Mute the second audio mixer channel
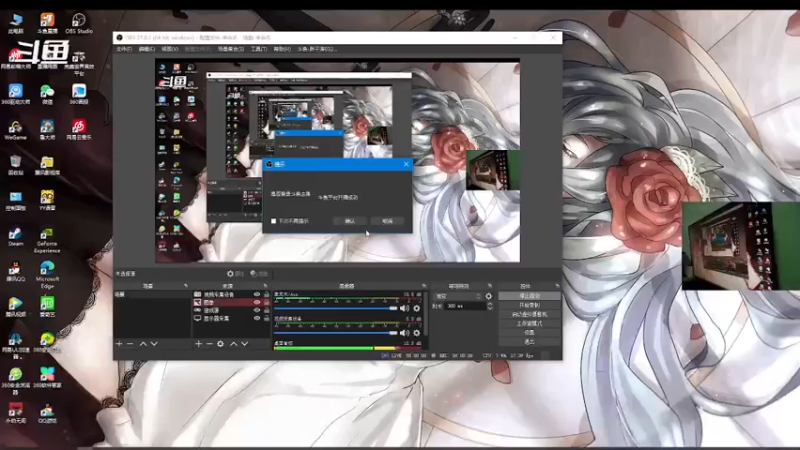 point(405,333)
